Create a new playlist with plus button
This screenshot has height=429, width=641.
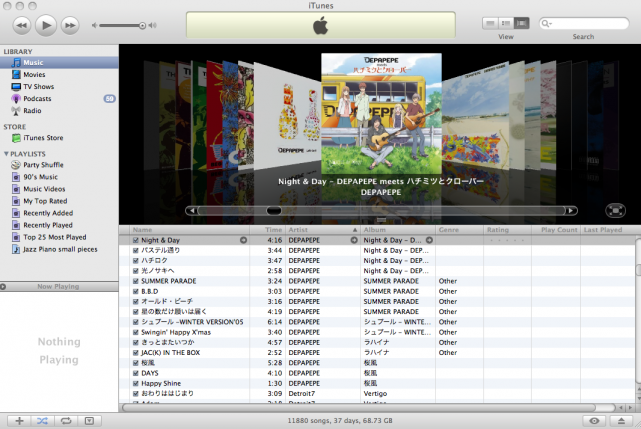[19, 421]
